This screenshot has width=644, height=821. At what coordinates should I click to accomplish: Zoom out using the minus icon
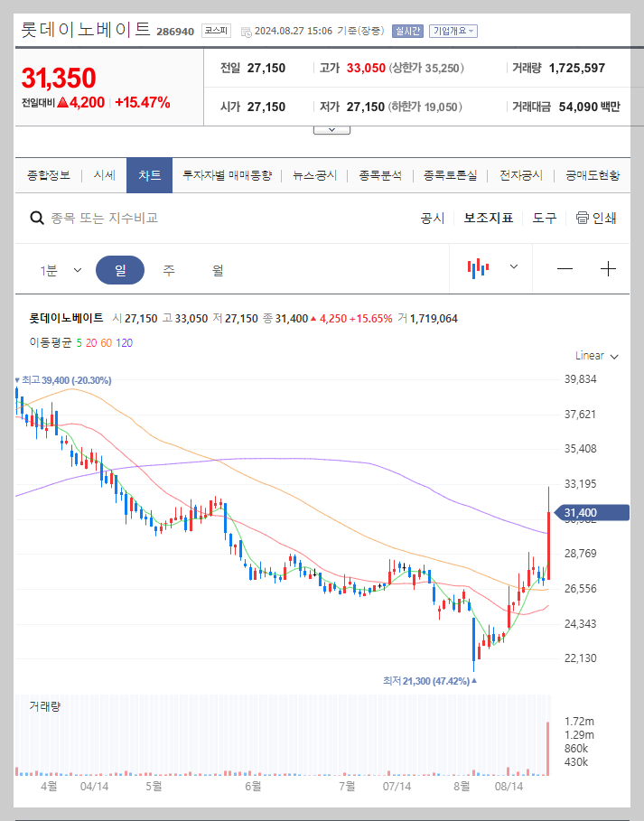coord(566,268)
